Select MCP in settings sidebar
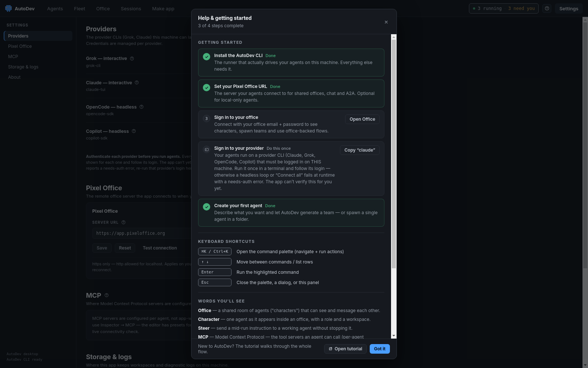The image size is (588, 368). click(x=38, y=57)
